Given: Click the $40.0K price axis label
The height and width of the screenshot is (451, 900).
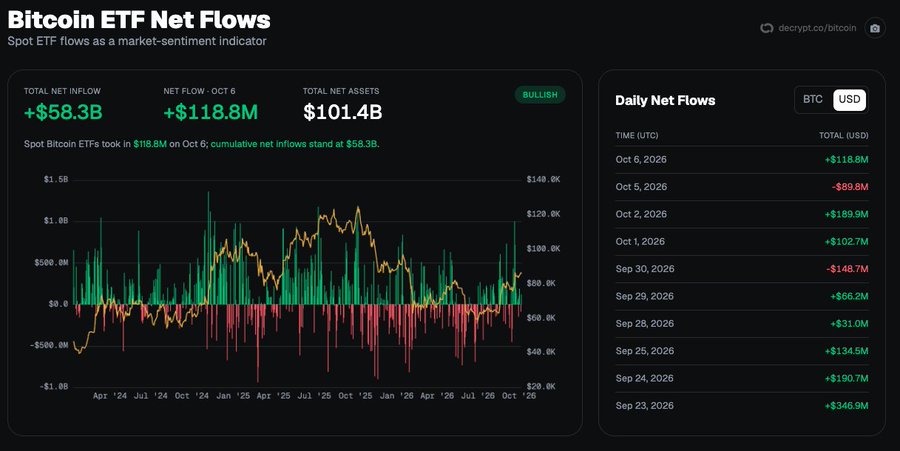Looking at the screenshot, I should pyautogui.click(x=541, y=352).
